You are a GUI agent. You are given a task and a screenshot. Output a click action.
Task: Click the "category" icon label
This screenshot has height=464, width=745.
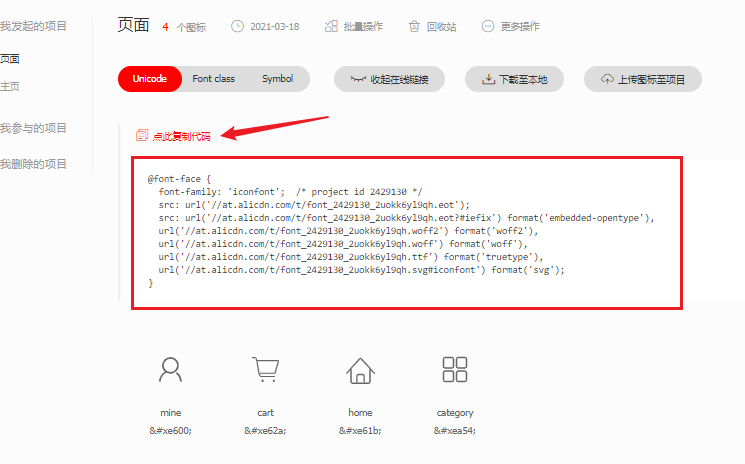click(x=455, y=413)
